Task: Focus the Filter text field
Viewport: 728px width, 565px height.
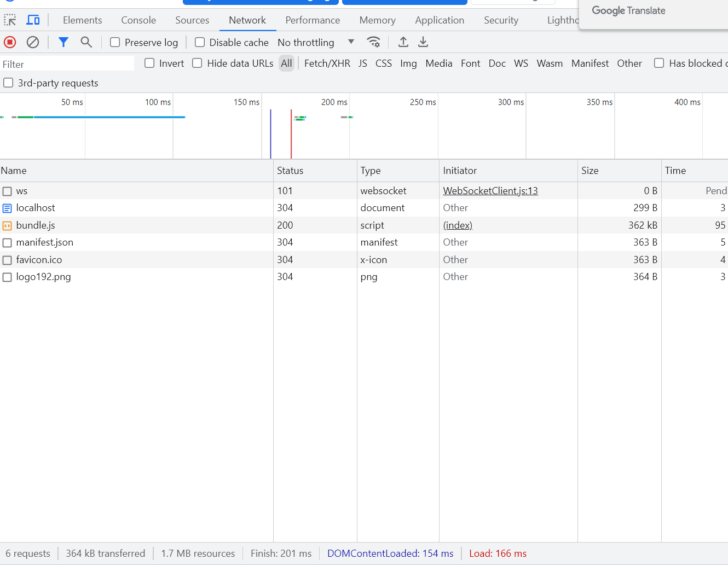Action: [67, 64]
